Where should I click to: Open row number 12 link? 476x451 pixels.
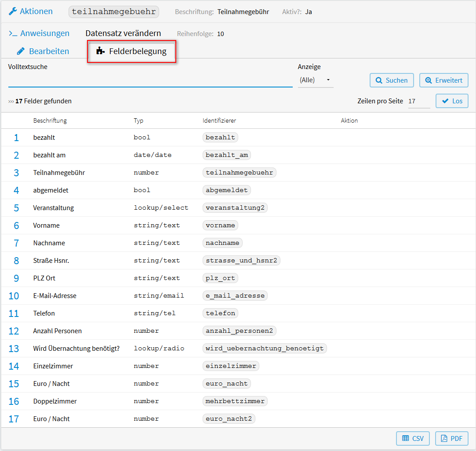pyautogui.click(x=14, y=331)
